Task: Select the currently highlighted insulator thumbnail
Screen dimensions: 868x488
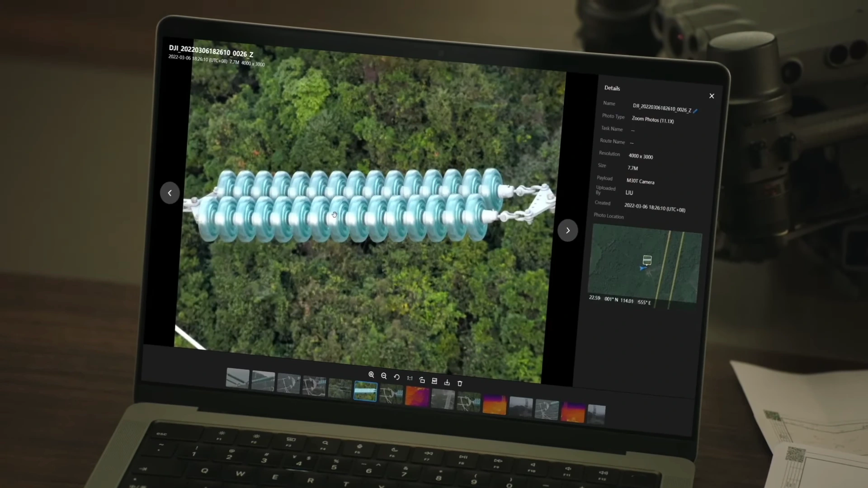Action: (365, 391)
